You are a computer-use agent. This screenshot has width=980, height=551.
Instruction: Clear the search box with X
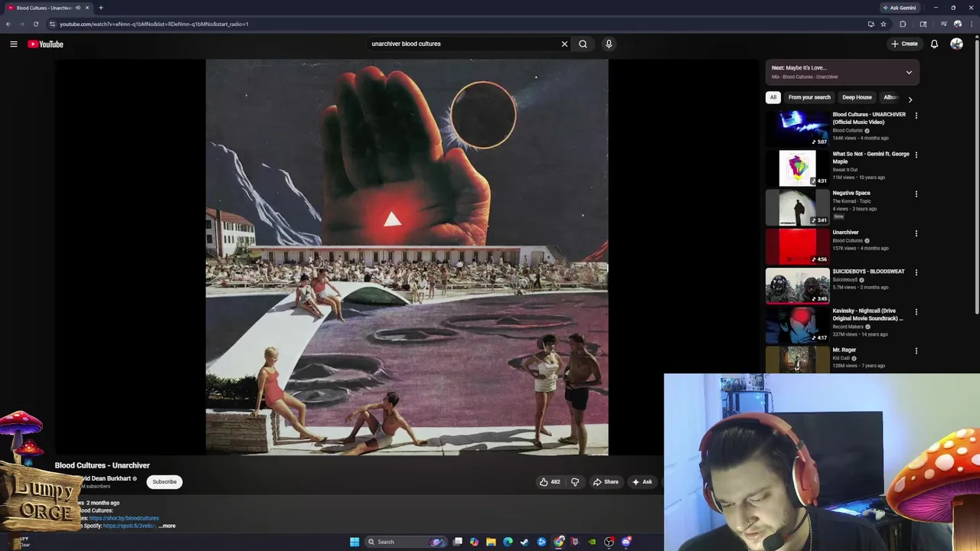click(x=564, y=44)
